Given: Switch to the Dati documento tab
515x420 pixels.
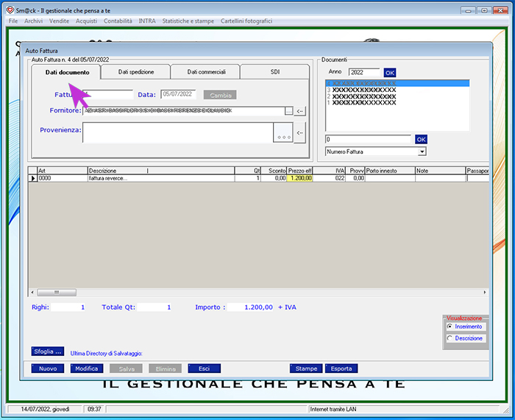Looking at the screenshot, I should click(x=68, y=72).
